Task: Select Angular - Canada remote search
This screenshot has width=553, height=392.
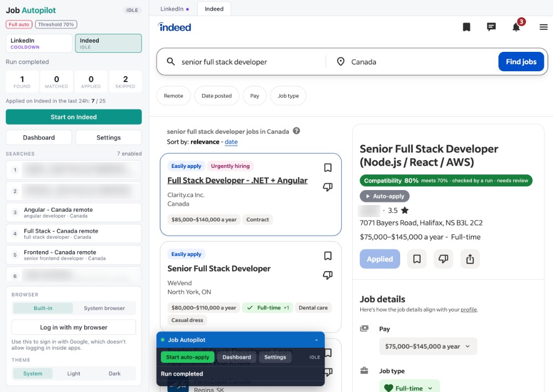Action: click(x=73, y=212)
